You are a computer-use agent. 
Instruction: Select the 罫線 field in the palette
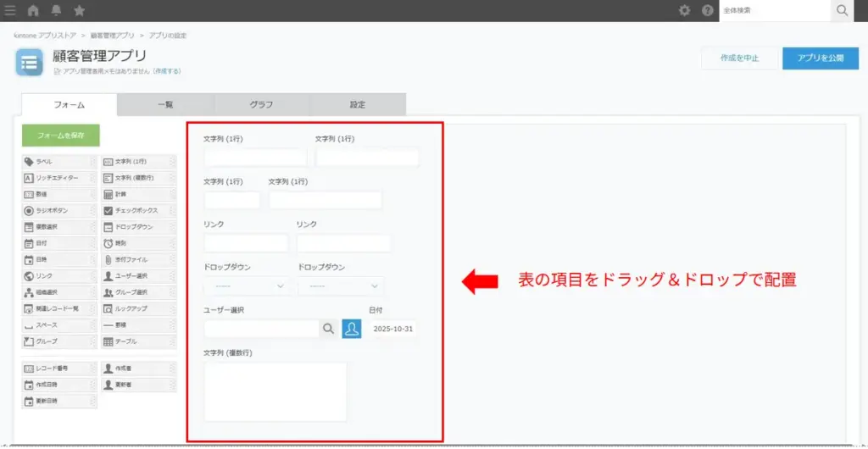coord(139,325)
